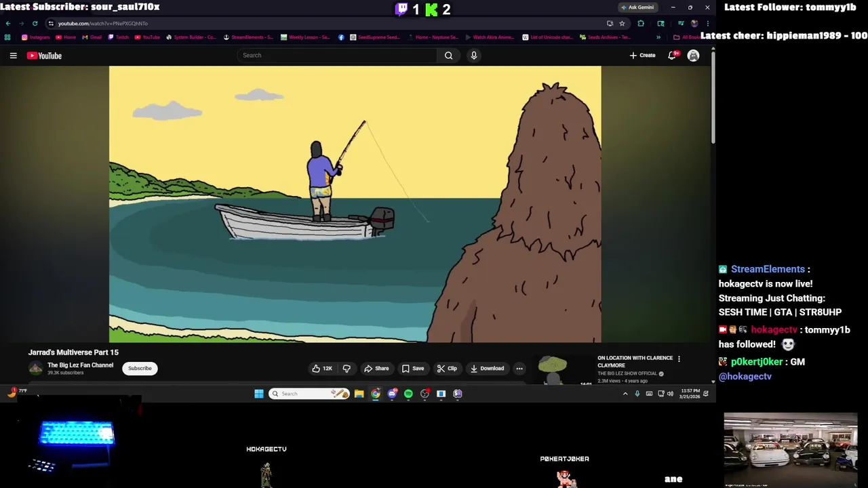
Task: Click the 'Jarrad's Multiverse Part 15' title
Action: [x=73, y=352]
